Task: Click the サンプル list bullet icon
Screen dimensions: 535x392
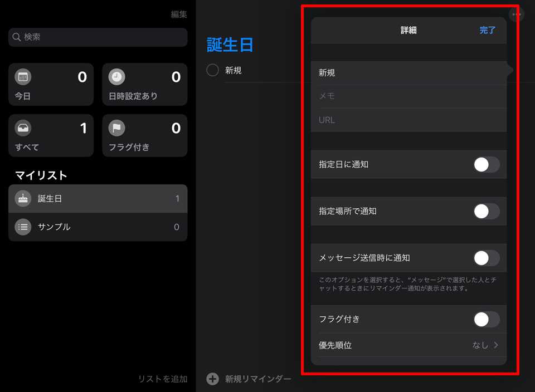Action: coord(23,227)
